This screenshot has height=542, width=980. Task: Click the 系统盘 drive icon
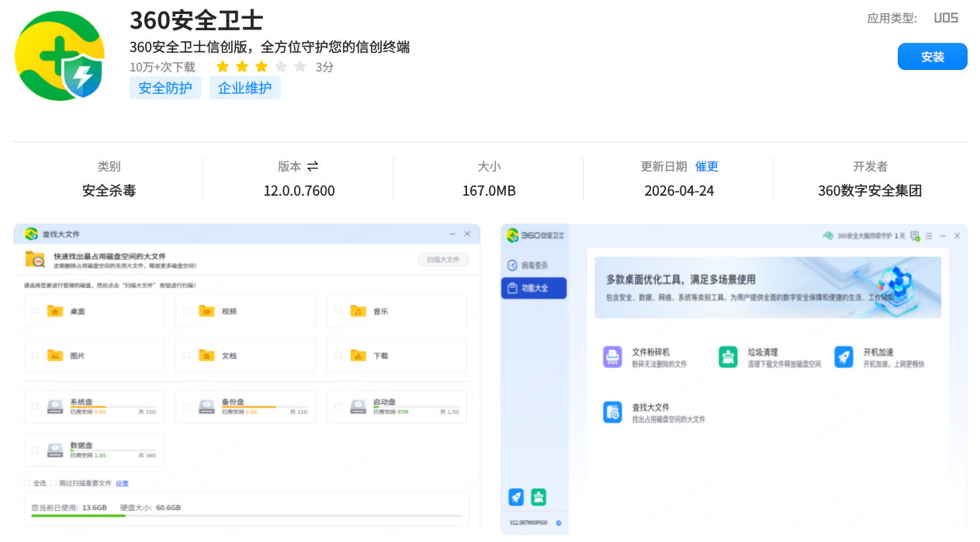click(x=54, y=406)
